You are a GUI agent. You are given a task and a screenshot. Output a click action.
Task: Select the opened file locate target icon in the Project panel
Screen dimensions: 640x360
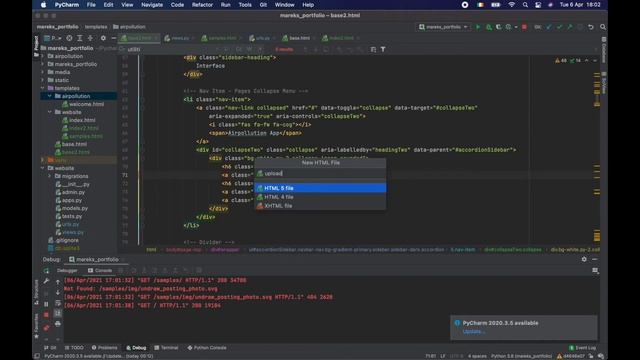pos(69,38)
